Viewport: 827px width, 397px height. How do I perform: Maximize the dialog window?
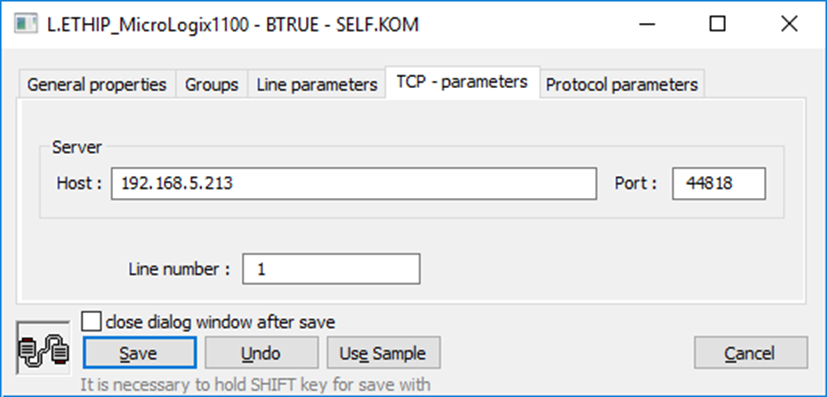click(717, 24)
